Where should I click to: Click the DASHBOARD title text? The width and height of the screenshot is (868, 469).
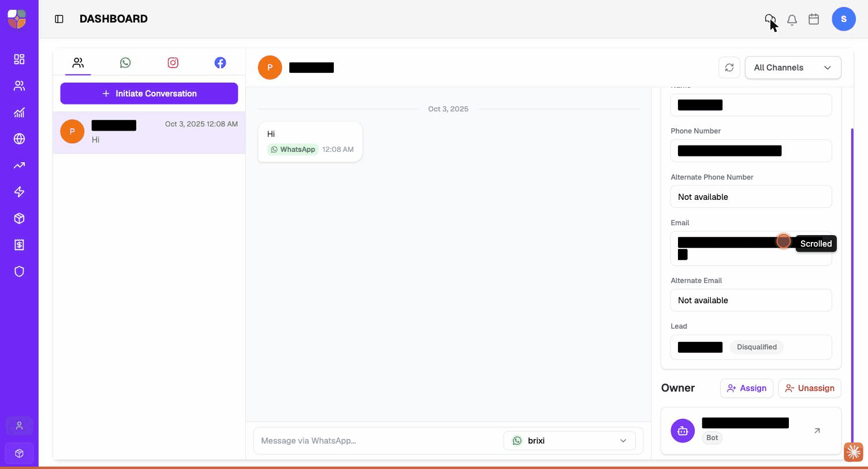114,19
